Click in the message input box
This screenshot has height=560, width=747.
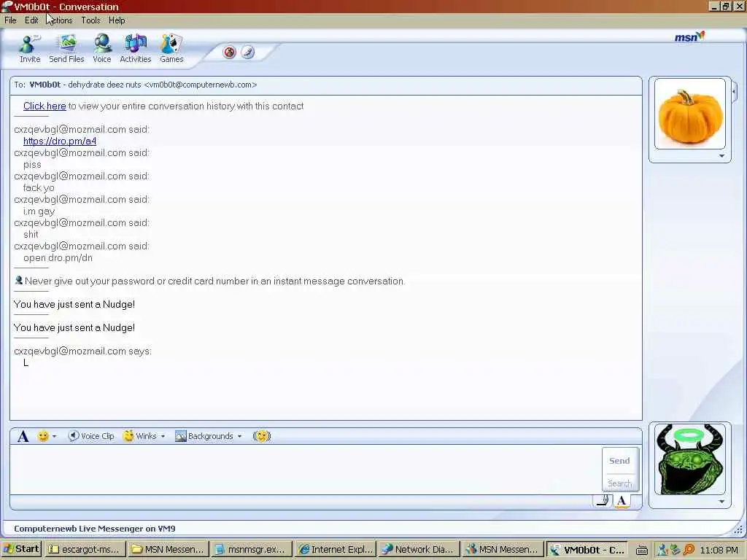point(305,469)
